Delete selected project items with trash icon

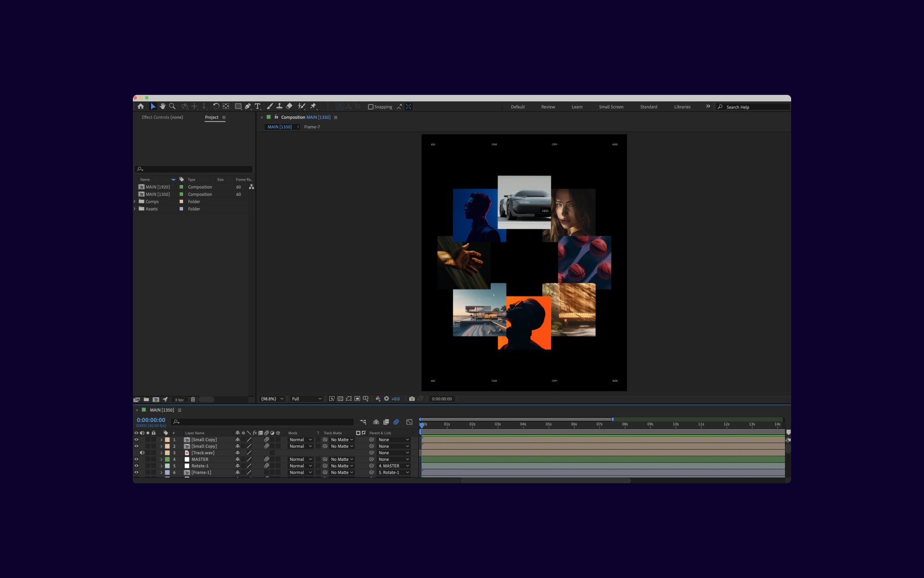(x=193, y=400)
